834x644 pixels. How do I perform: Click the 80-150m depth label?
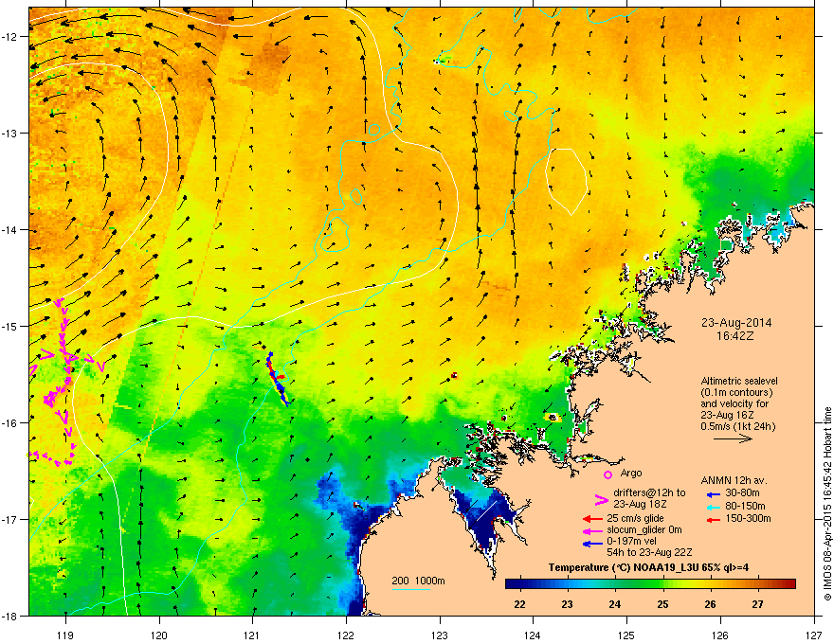coord(746,506)
